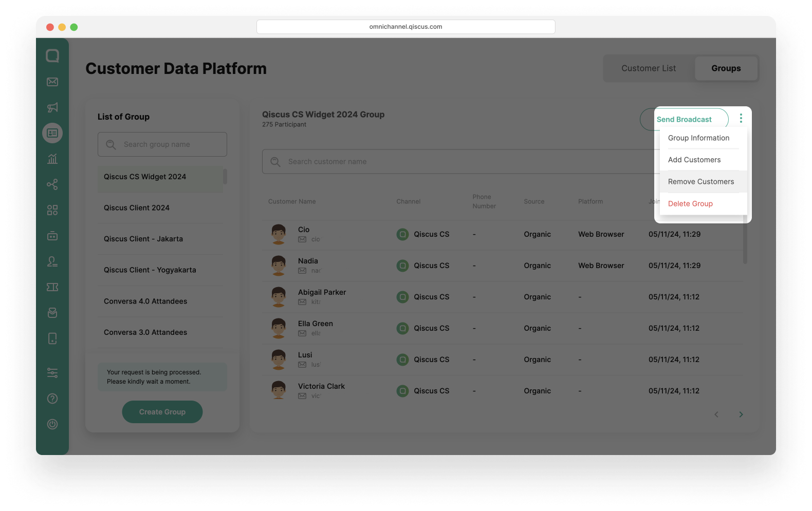
Task: Click the Channel column header
Action: click(409, 202)
